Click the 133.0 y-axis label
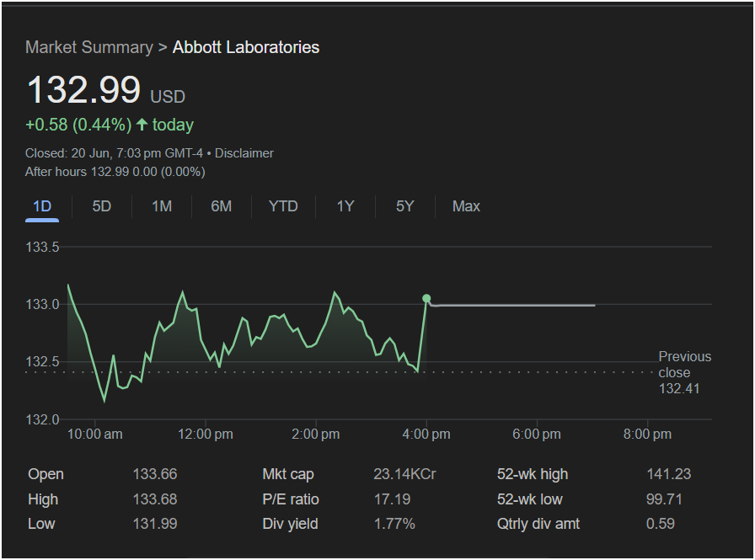755x560 pixels. 42,304
